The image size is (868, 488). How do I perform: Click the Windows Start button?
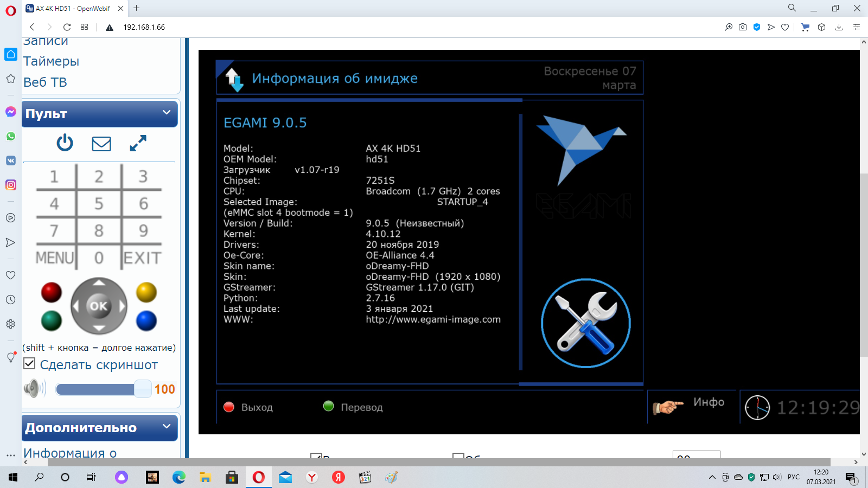[x=13, y=477]
